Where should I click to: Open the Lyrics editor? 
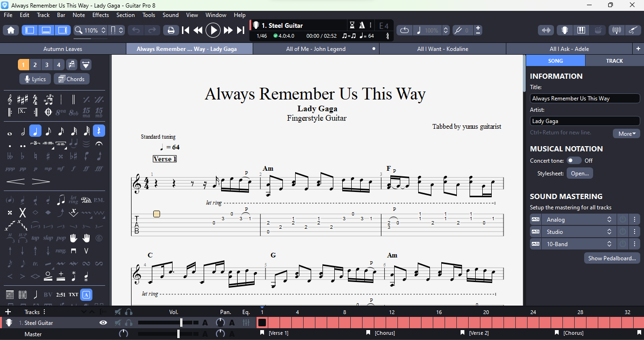(35, 79)
